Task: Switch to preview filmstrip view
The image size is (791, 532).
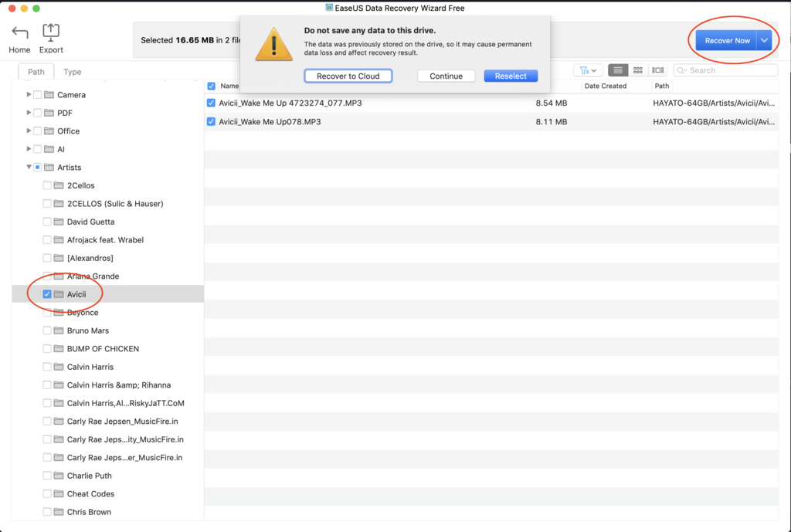Action: (x=658, y=69)
